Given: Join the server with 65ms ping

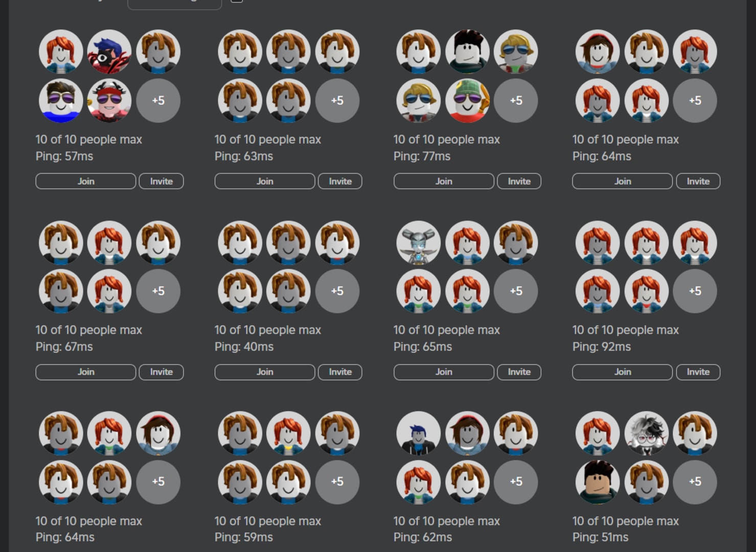Looking at the screenshot, I should [443, 372].
